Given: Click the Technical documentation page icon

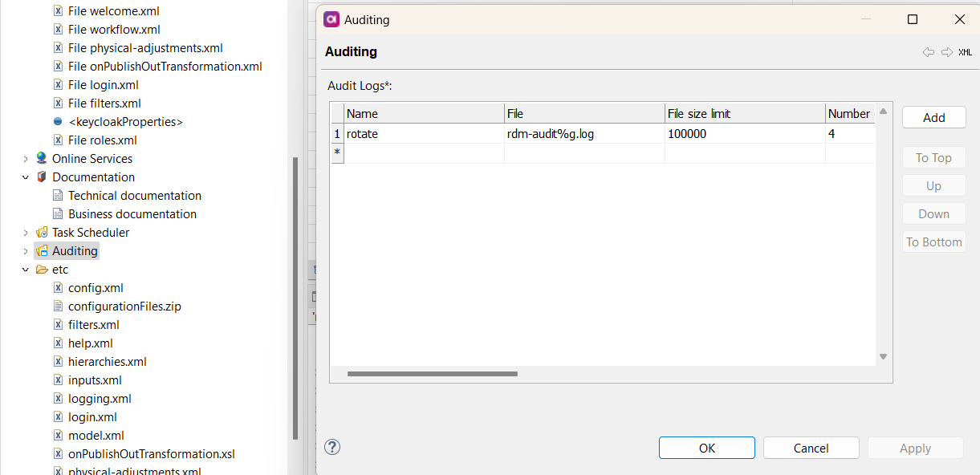Looking at the screenshot, I should coord(58,195).
